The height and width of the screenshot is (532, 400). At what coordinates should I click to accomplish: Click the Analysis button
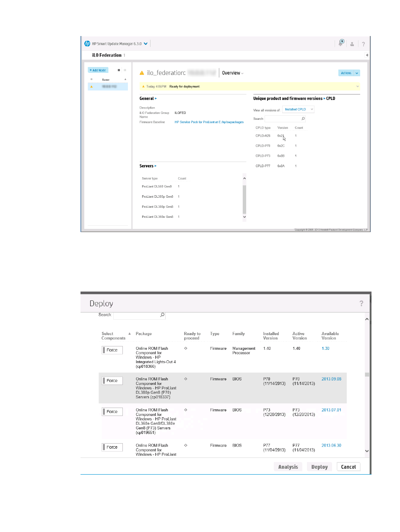(288, 467)
